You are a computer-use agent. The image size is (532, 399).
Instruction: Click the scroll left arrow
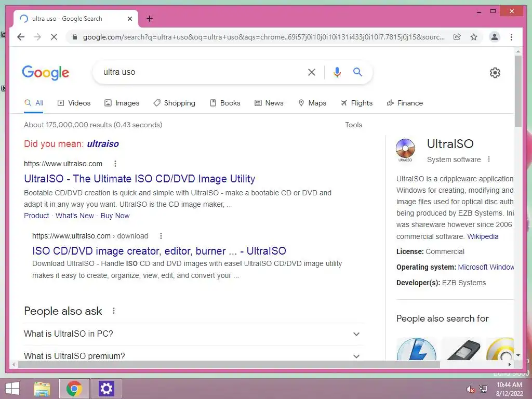13,364
